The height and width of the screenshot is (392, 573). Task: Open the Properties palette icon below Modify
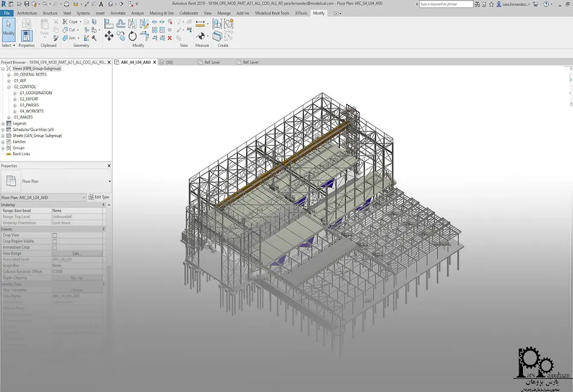pyautogui.click(x=26, y=36)
